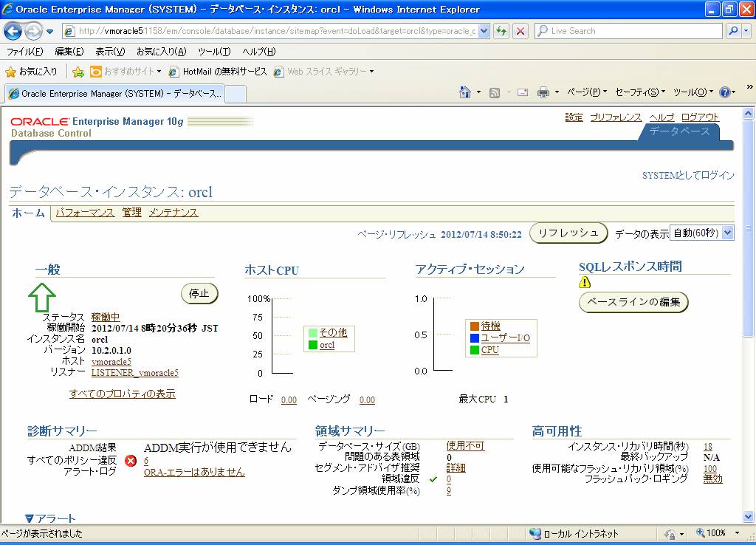Open the 表示(V) menu

tap(110, 52)
